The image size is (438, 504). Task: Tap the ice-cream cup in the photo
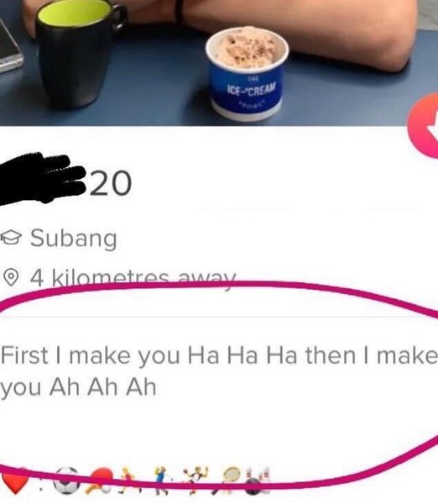point(247,73)
